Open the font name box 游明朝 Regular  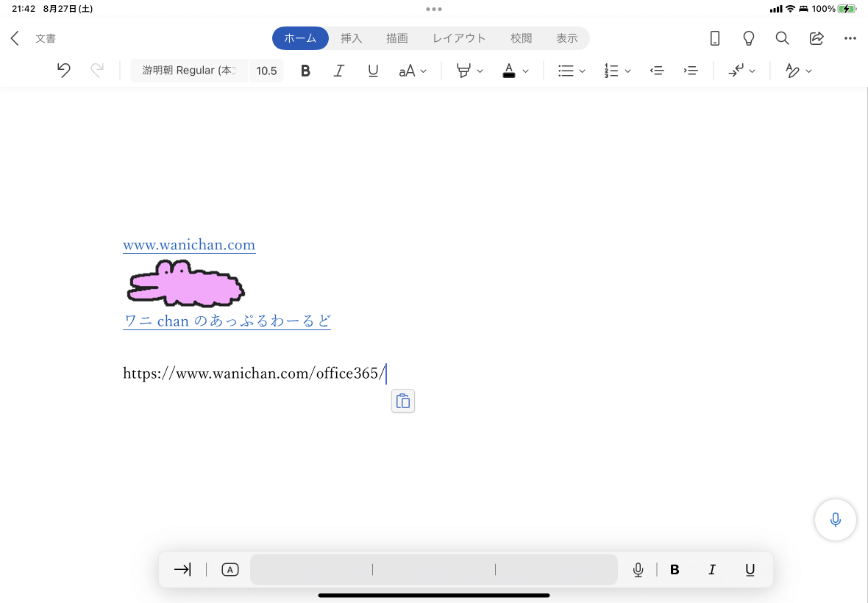189,71
